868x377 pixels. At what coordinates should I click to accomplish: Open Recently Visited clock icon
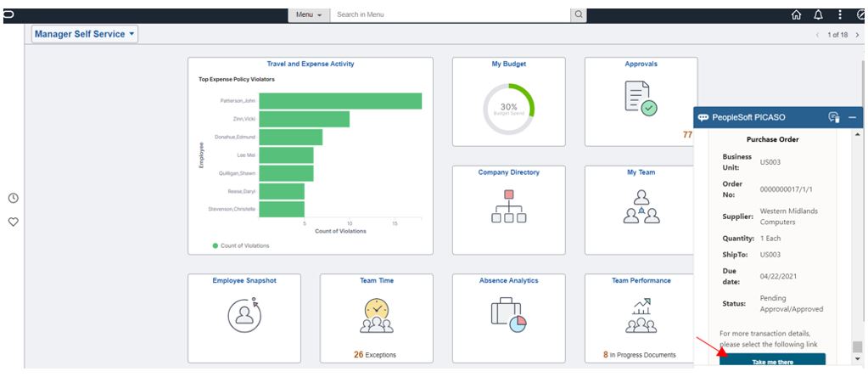coord(14,198)
